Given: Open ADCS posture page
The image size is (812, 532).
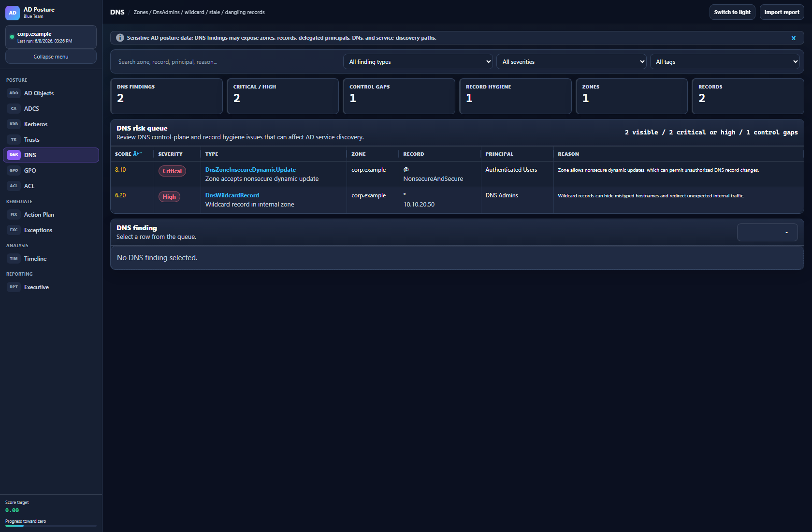Looking at the screenshot, I should (x=51, y=109).
